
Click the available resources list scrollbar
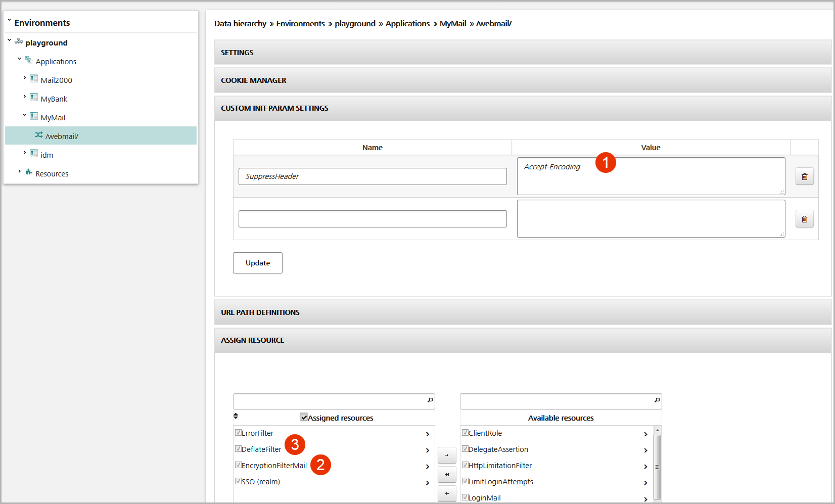click(x=658, y=467)
